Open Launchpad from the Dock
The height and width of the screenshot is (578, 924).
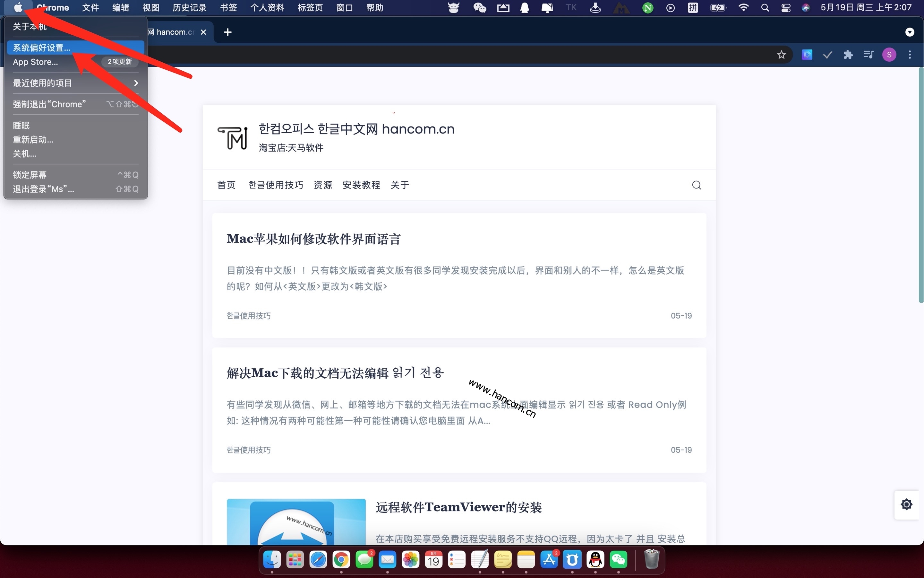(295, 560)
